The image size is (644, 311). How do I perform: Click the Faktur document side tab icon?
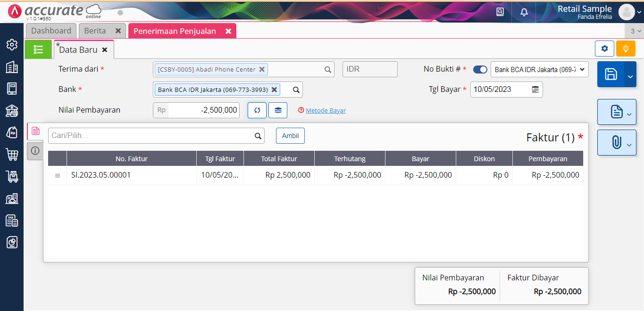[35, 131]
